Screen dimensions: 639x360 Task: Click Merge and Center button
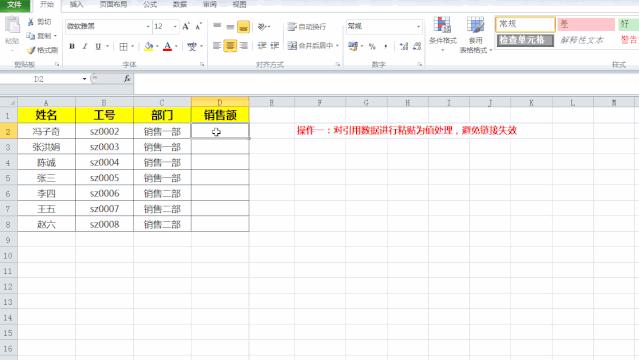tap(310, 46)
